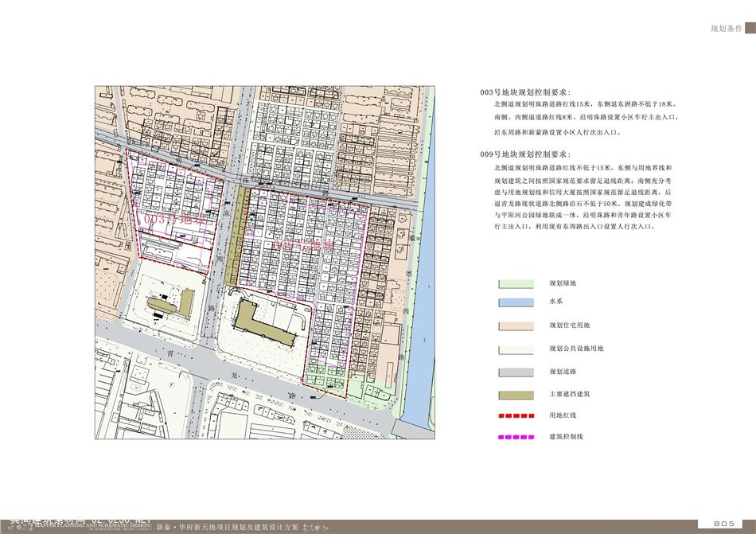The height and width of the screenshot is (534, 756).
Task: Pick the public facilities land legend swatch
Action: [515, 349]
